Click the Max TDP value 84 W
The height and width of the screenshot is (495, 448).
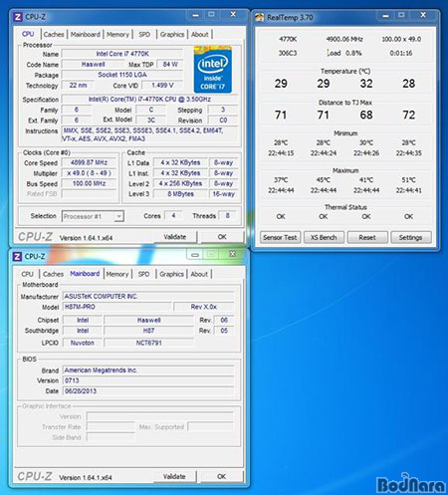pyautogui.click(x=170, y=64)
